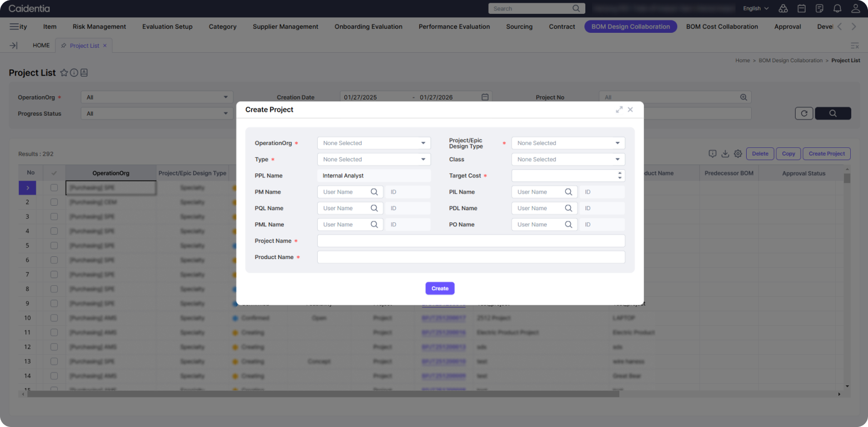The width and height of the screenshot is (868, 427).
Task: Click the PO Name search icon
Action: [x=569, y=225]
